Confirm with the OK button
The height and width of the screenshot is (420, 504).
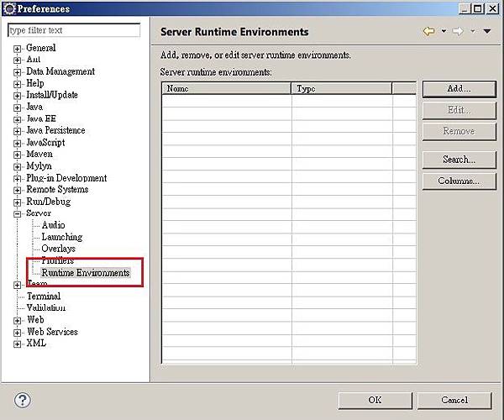[x=375, y=401]
